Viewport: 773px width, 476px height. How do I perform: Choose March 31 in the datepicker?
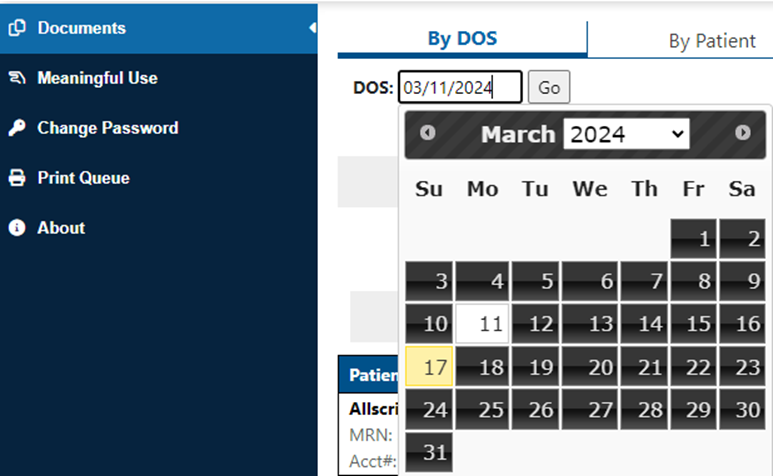(429, 452)
